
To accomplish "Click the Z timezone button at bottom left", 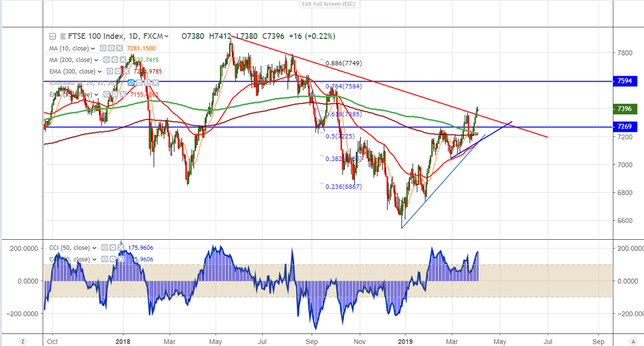I will 22,342.
